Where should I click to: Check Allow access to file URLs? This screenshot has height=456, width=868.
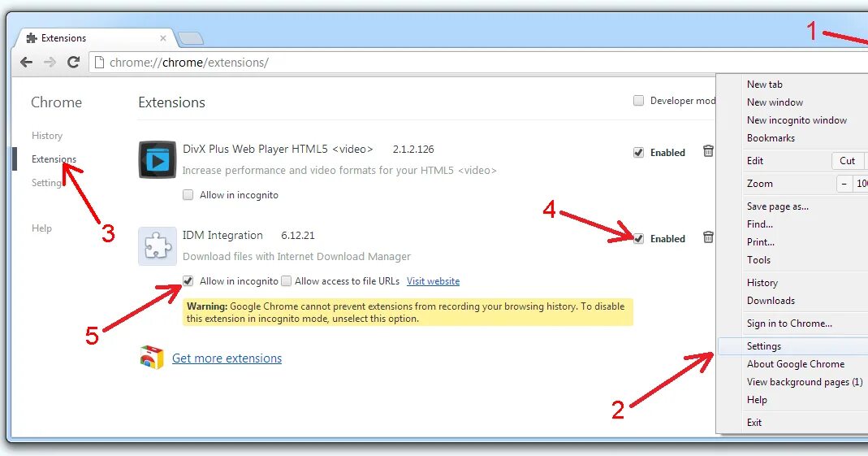point(286,281)
